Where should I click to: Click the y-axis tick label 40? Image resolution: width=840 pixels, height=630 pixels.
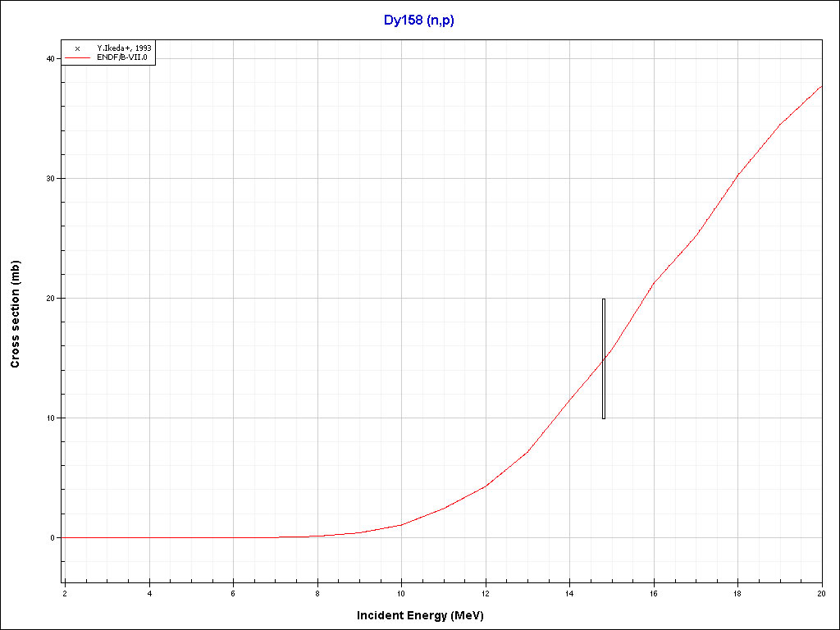[x=49, y=59]
